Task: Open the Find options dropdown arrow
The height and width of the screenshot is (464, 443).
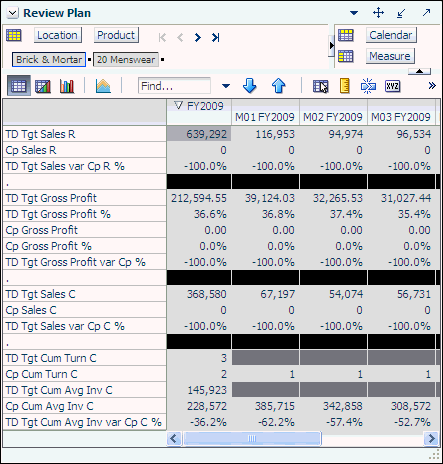Action: [226, 86]
